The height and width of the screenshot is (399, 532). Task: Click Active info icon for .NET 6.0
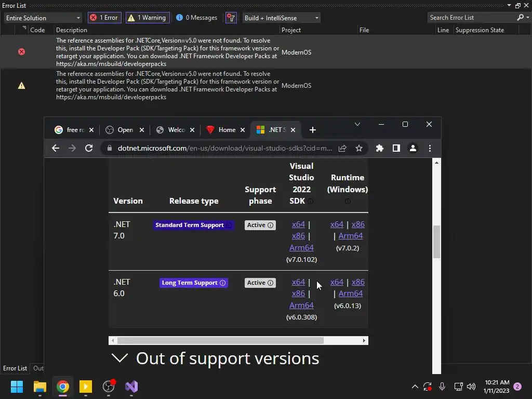pos(270,283)
